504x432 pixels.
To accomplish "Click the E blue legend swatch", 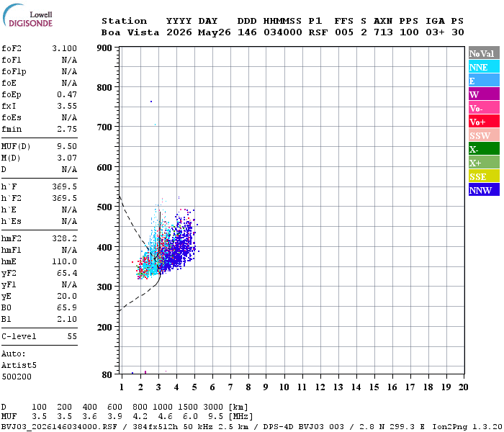I will (x=484, y=81).
